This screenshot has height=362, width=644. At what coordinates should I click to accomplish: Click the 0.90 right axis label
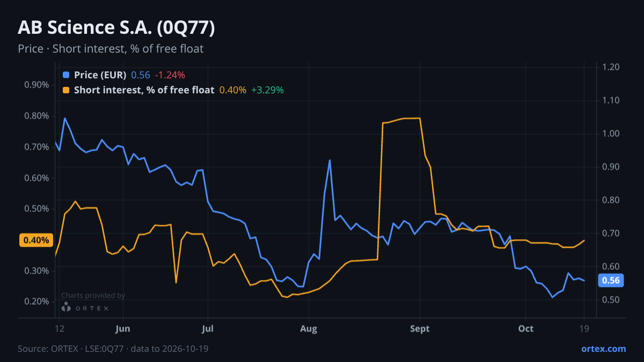point(611,167)
